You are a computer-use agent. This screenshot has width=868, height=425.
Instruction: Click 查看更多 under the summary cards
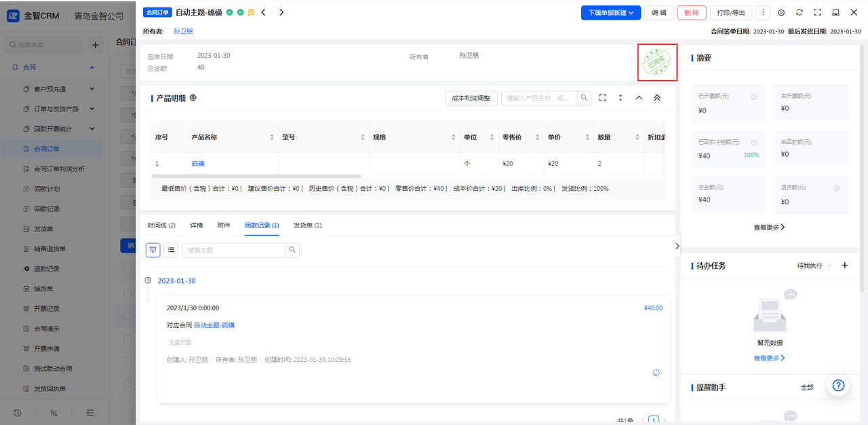[x=769, y=227]
